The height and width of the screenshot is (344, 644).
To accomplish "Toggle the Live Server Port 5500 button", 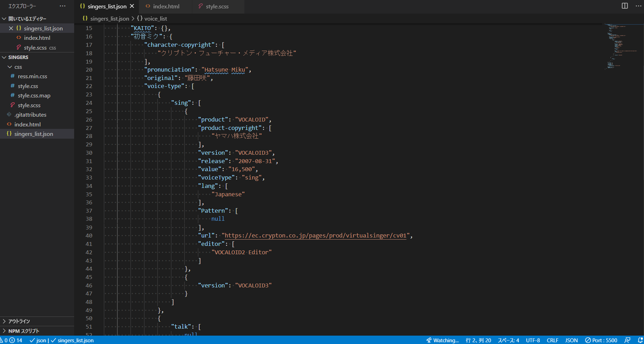I will [x=601, y=340].
